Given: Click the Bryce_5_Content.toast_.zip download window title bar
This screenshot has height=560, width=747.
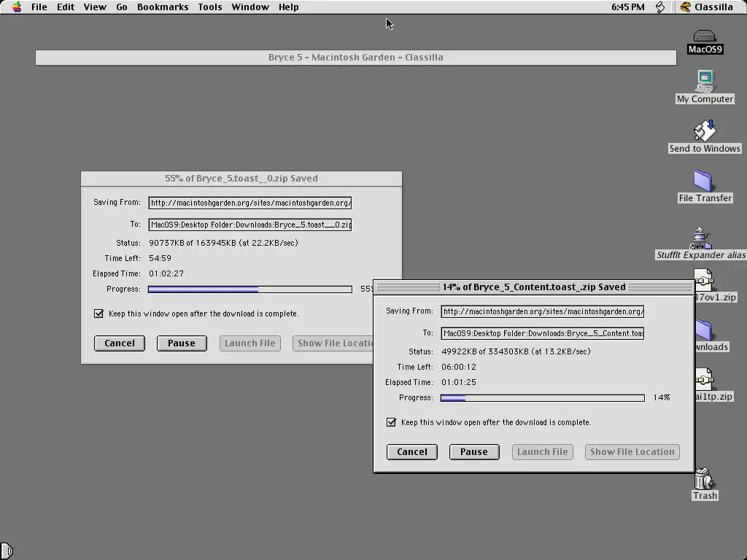Looking at the screenshot, I should 533,287.
